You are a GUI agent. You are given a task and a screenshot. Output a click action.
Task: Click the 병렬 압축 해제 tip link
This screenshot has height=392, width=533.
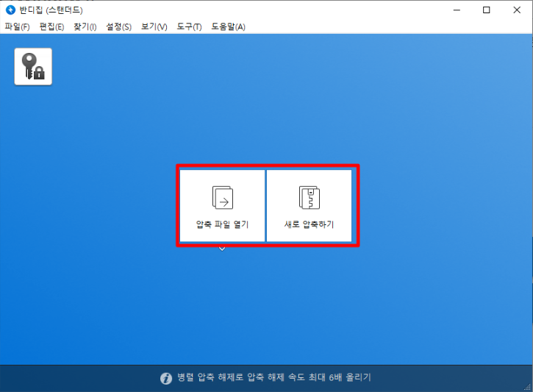click(274, 377)
